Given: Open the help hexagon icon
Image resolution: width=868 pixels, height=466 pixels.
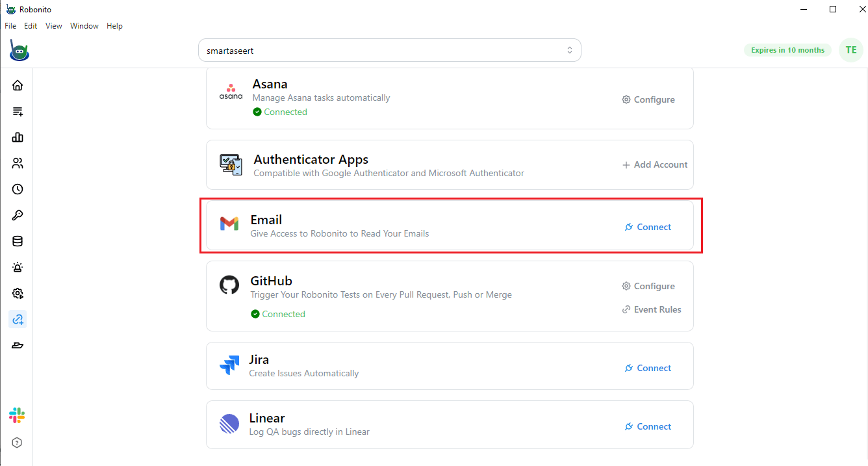Looking at the screenshot, I should point(18,443).
